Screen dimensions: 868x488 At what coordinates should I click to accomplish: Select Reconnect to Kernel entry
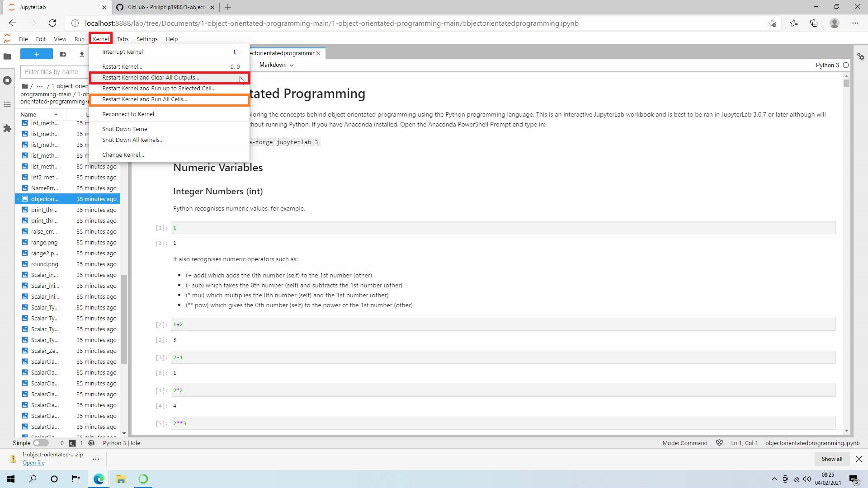pos(169,114)
